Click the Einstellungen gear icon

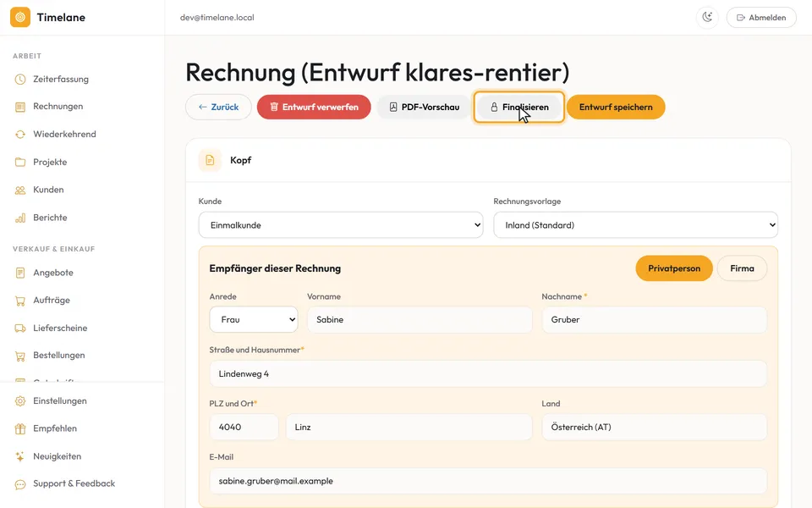pos(20,400)
